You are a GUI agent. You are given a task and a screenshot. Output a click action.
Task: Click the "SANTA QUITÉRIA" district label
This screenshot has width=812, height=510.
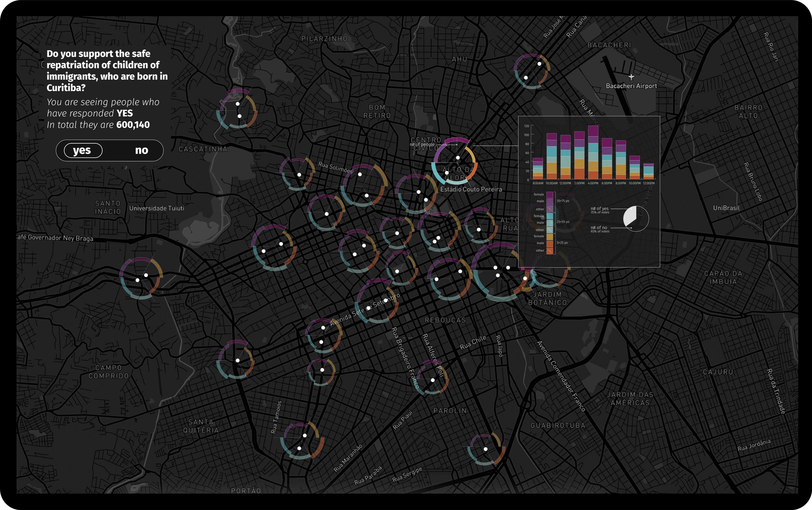pos(201,426)
